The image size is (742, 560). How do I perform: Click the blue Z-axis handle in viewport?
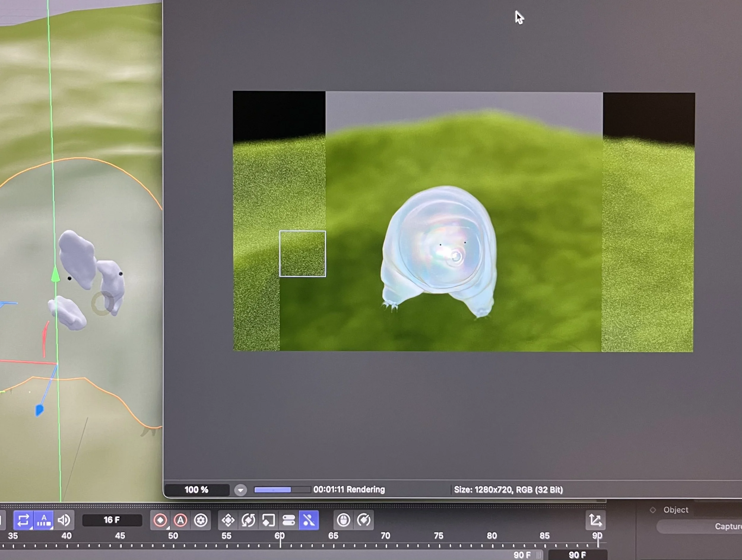39,410
